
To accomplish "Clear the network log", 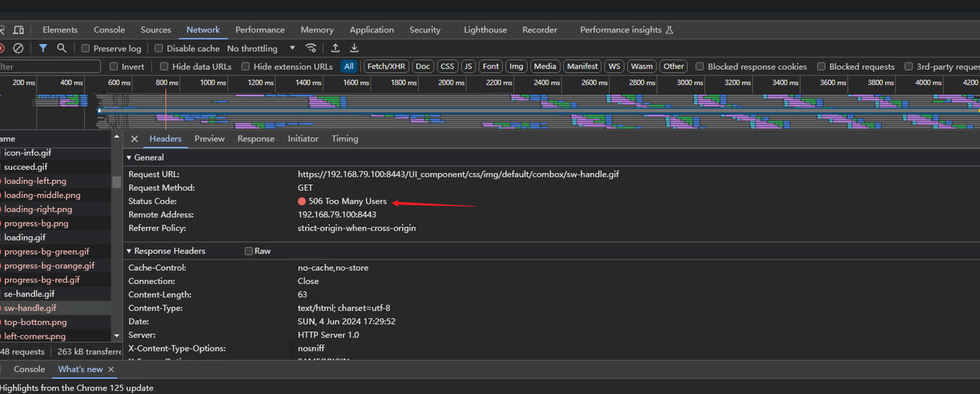I will coord(18,48).
